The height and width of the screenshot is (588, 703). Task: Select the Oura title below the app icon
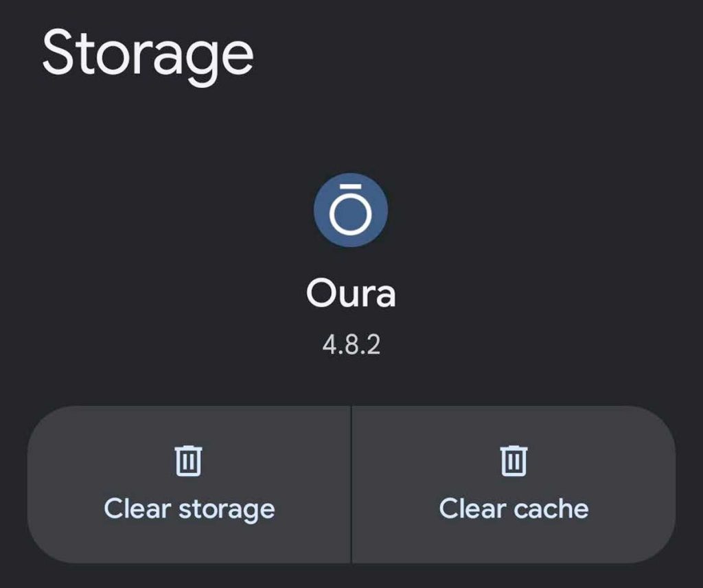click(x=351, y=294)
